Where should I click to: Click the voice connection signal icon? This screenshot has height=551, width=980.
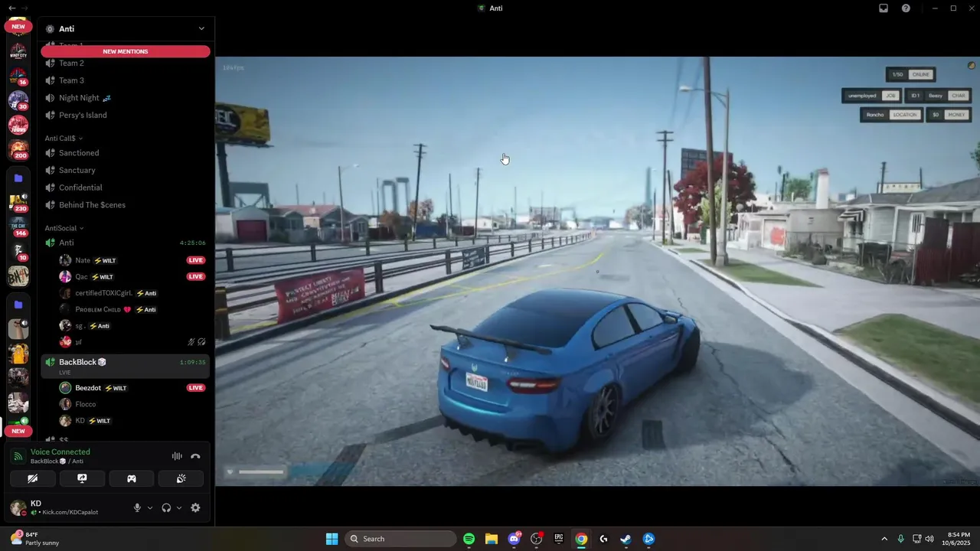coord(18,456)
